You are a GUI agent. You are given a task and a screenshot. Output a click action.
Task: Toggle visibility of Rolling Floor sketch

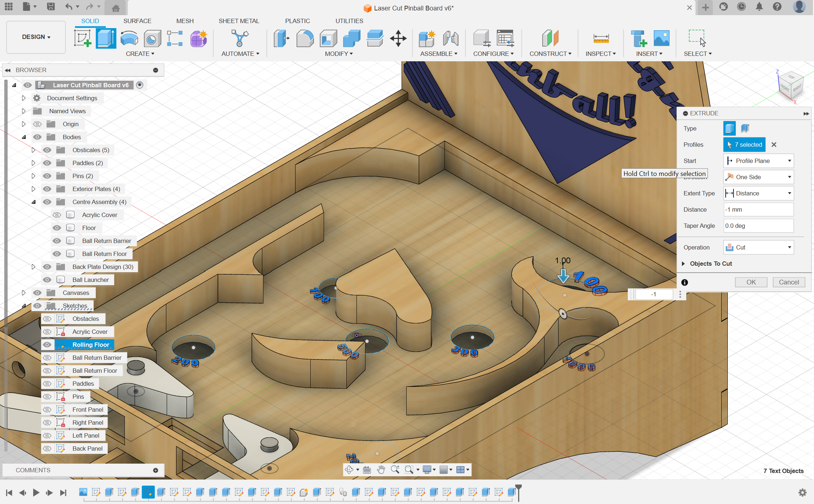47,345
